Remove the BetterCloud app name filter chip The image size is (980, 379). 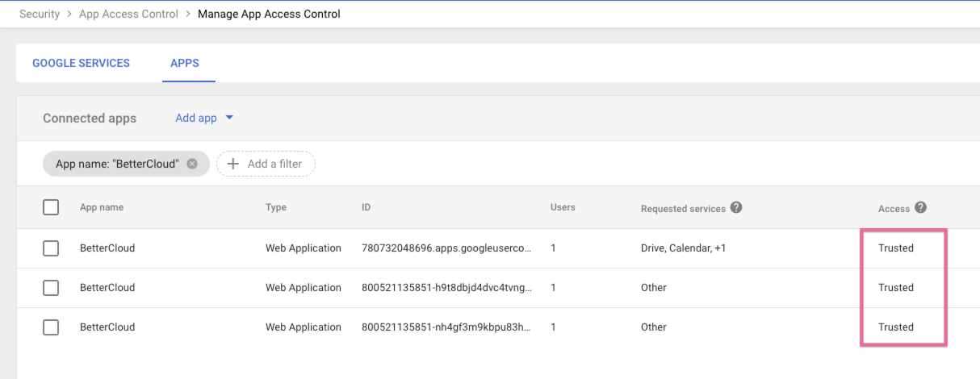[192, 164]
